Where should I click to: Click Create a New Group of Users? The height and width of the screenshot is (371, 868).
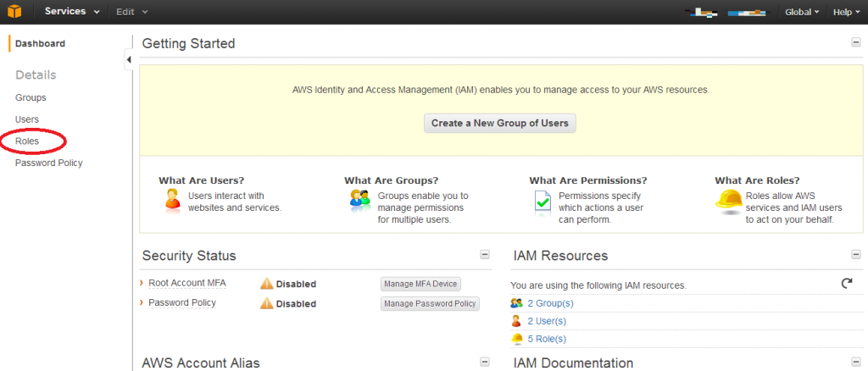(500, 124)
